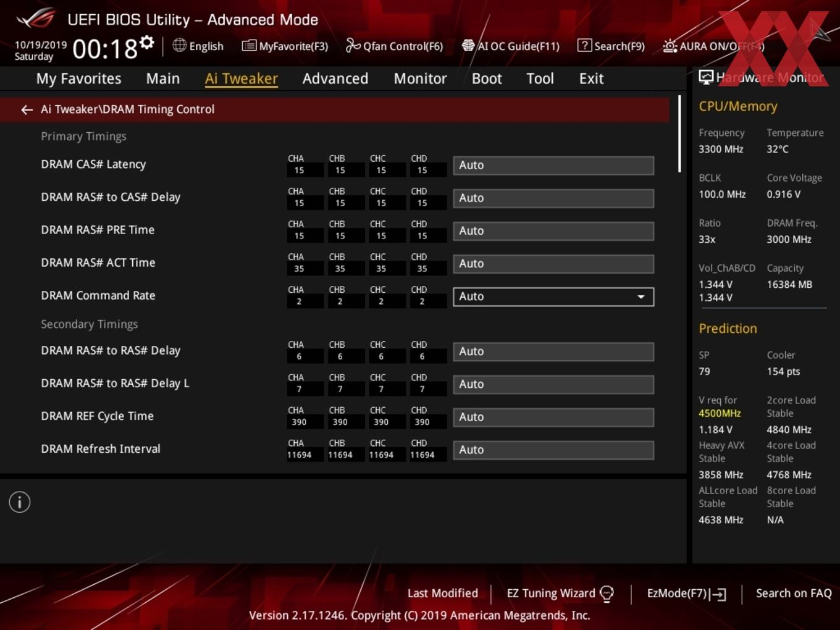Open MyFavorite(F3) list icon
The height and width of the screenshot is (630, 840).
pos(249,46)
